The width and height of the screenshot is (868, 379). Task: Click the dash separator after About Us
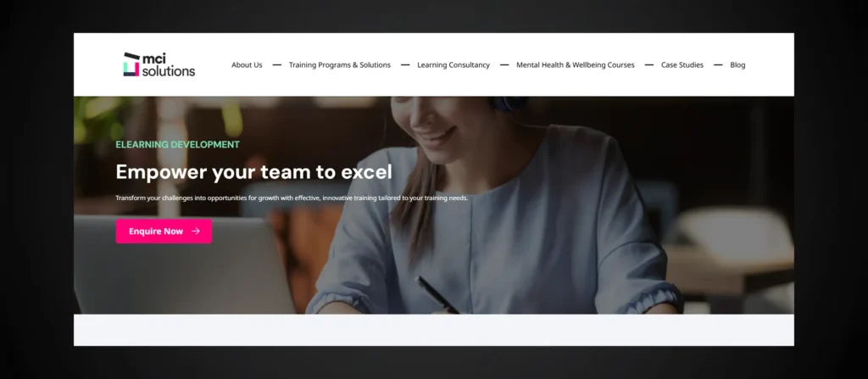(x=277, y=64)
